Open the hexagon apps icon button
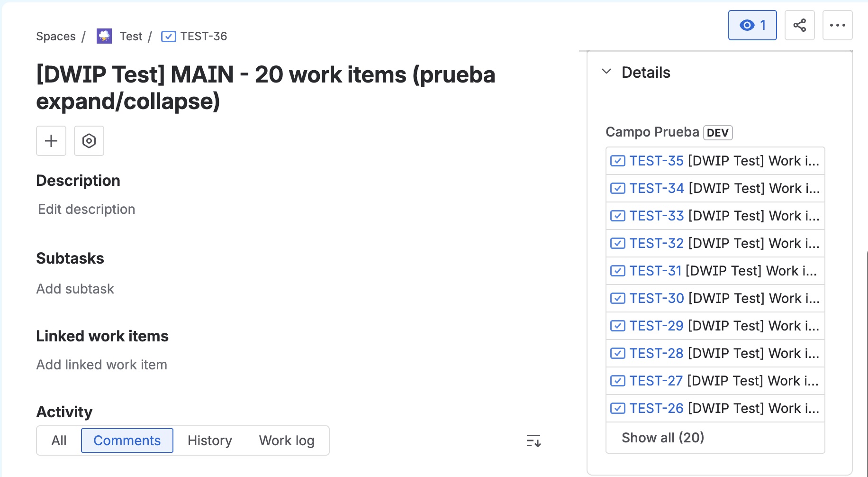 (x=89, y=141)
